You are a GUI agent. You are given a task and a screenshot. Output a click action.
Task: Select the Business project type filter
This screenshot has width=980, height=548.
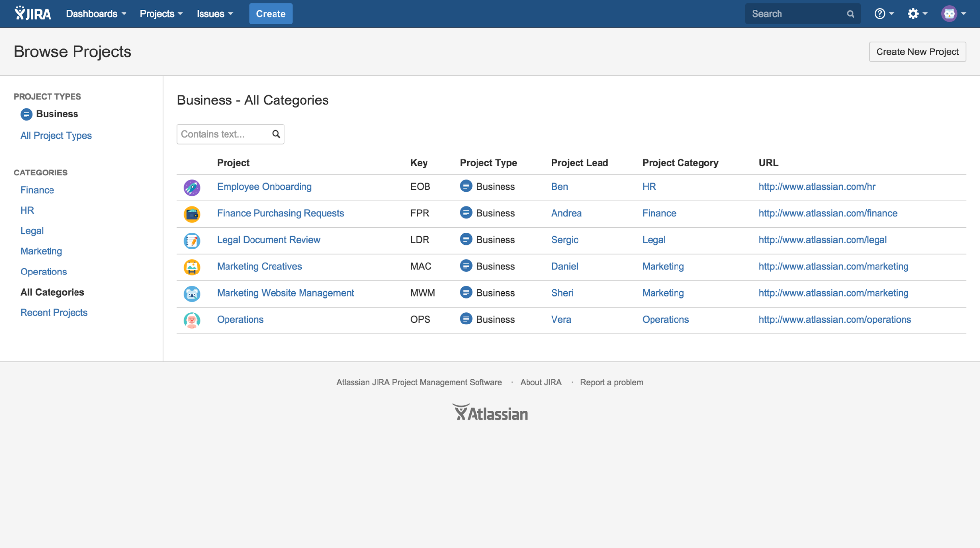point(57,113)
